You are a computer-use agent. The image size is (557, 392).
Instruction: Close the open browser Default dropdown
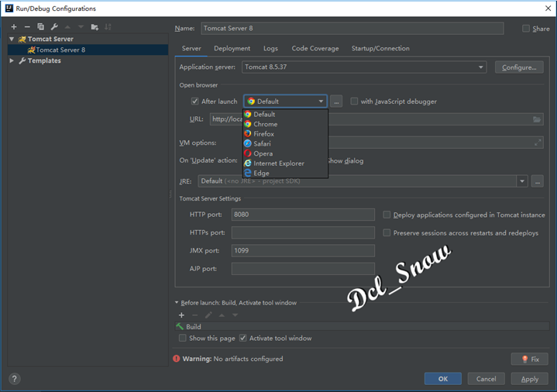coord(285,101)
